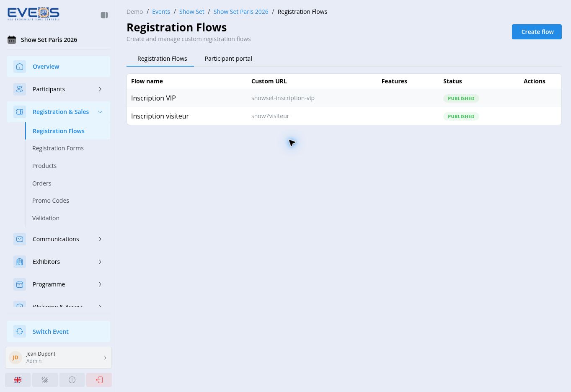This screenshot has height=392, width=571.
Task: Click the Overview home icon
Action: point(20,67)
